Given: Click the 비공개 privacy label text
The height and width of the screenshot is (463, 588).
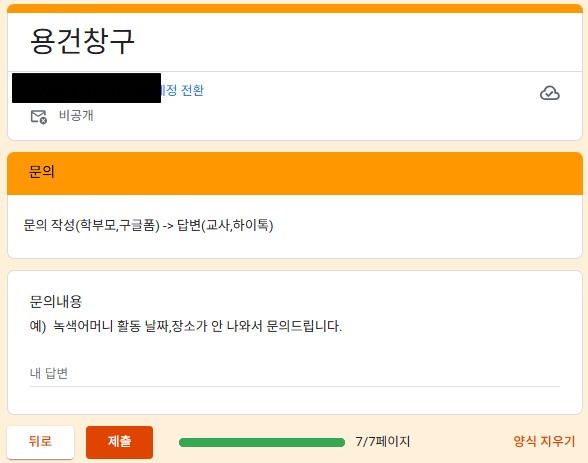Looking at the screenshot, I should click(x=76, y=115).
